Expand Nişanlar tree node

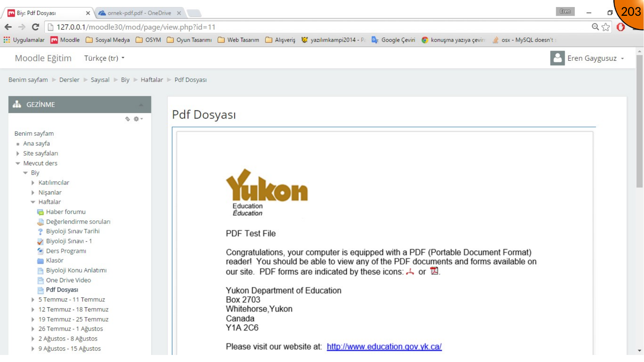(33, 193)
